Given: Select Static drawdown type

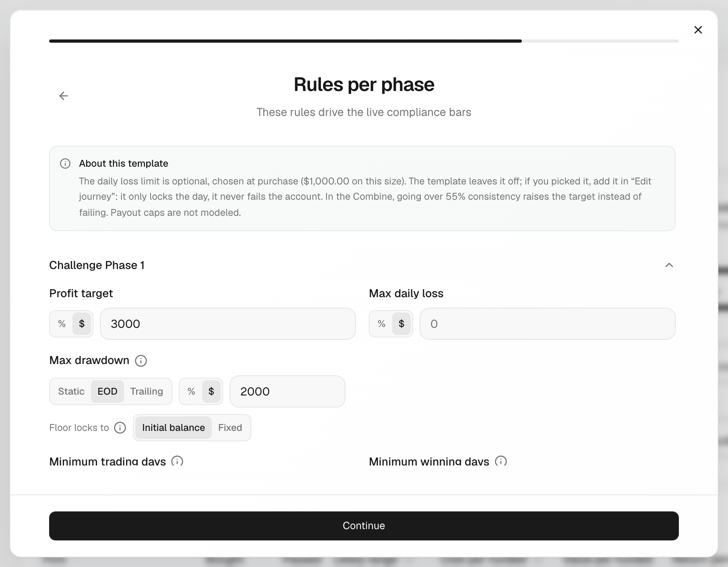Looking at the screenshot, I should click(71, 391).
